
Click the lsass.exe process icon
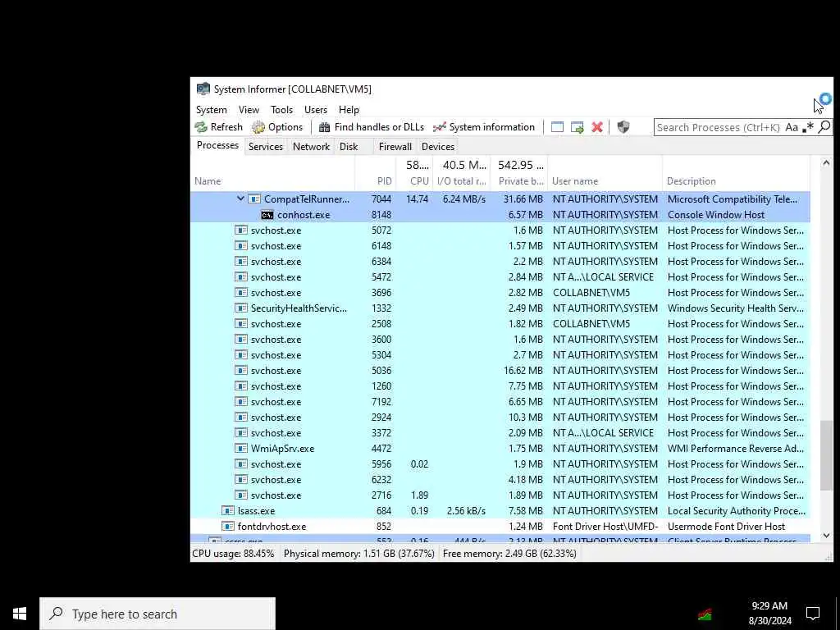[228, 511]
